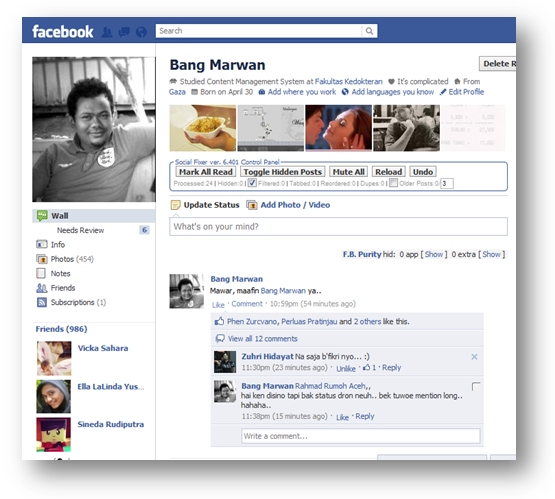Click Add where you work link
This screenshot has width=555, height=499.
point(302,92)
